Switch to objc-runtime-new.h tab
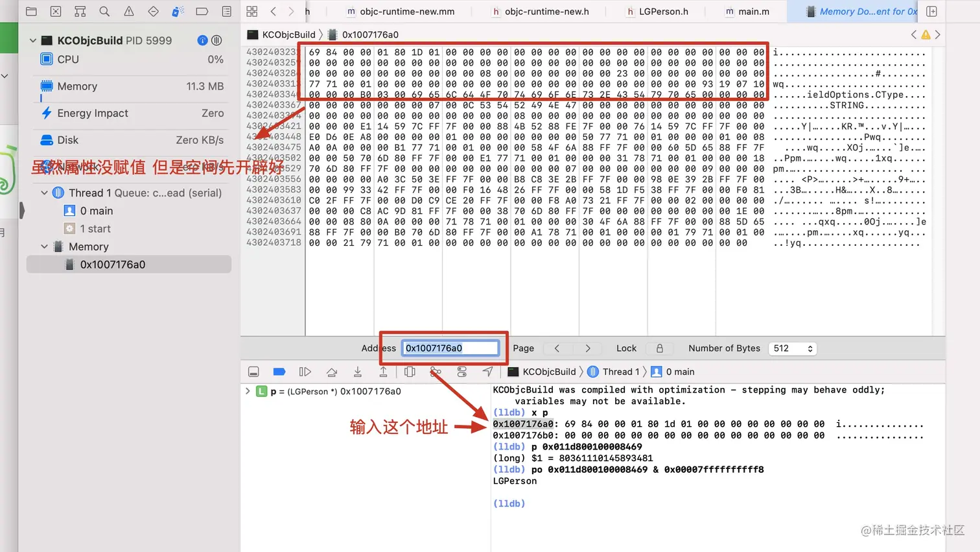The width and height of the screenshot is (980, 552). pos(541,11)
